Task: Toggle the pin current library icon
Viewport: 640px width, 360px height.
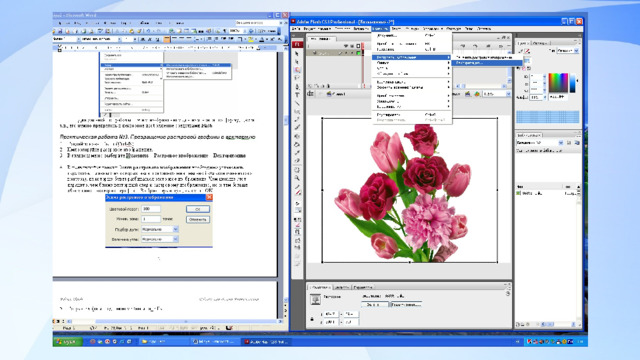Action: (569, 143)
